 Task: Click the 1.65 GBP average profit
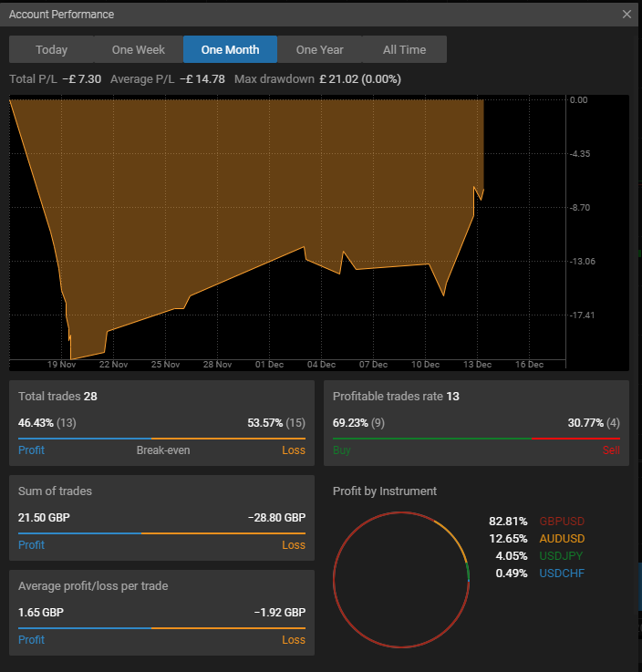(x=41, y=613)
